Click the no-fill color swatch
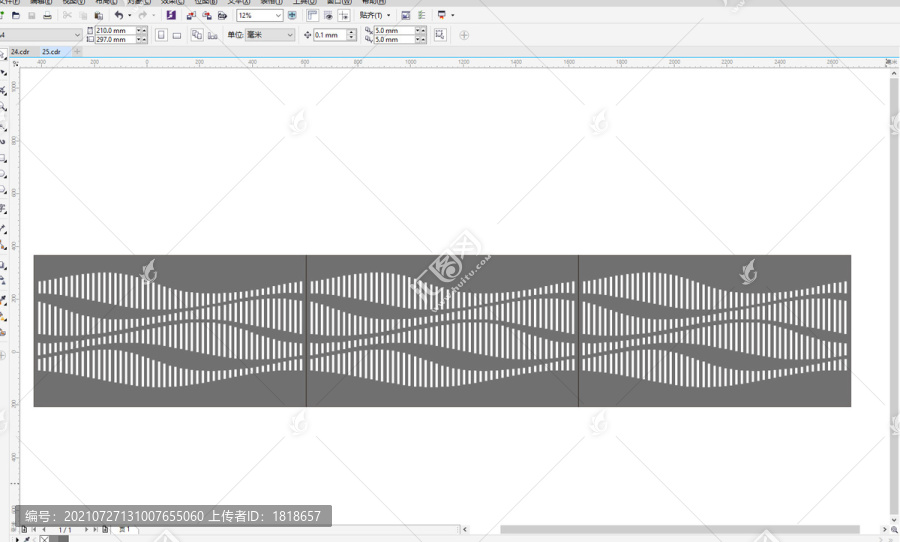The image size is (900, 542). (44, 539)
